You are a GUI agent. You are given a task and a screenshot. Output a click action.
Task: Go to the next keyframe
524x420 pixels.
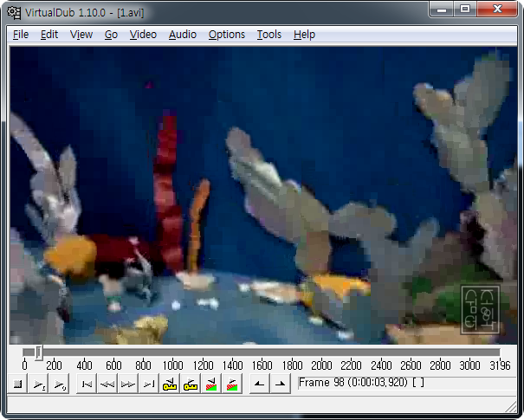pos(191,384)
